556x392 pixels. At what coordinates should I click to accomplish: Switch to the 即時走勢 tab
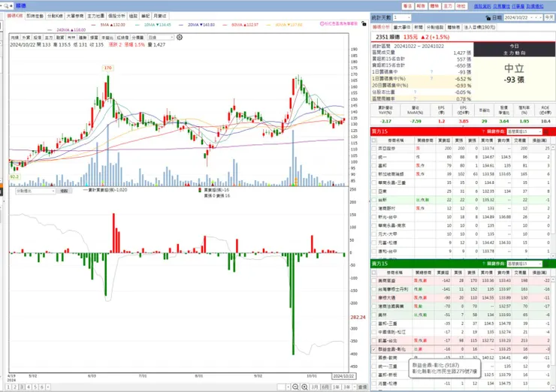[x=35, y=16]
